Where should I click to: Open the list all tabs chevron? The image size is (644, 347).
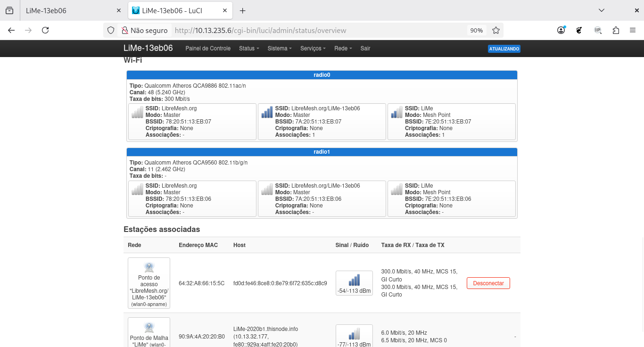point(602,10)
